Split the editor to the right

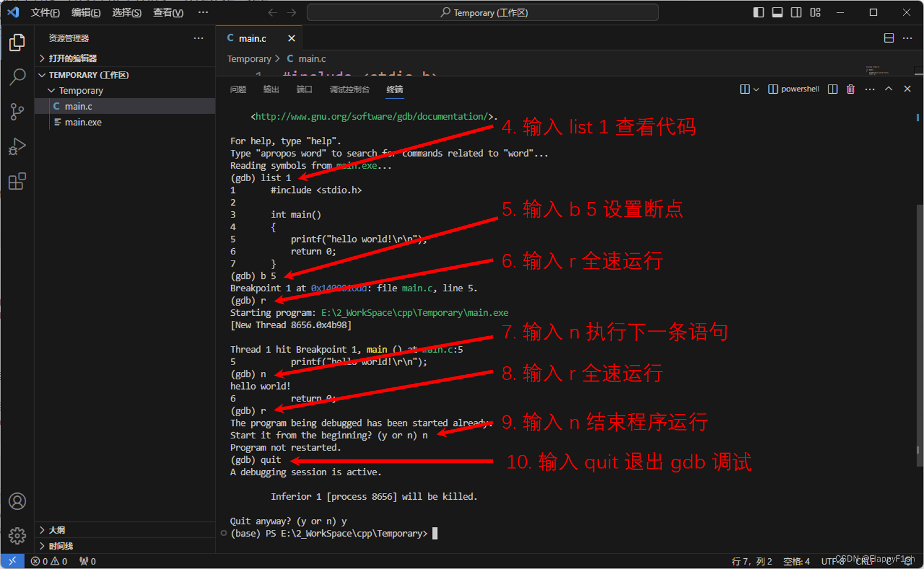click(889, 38)
